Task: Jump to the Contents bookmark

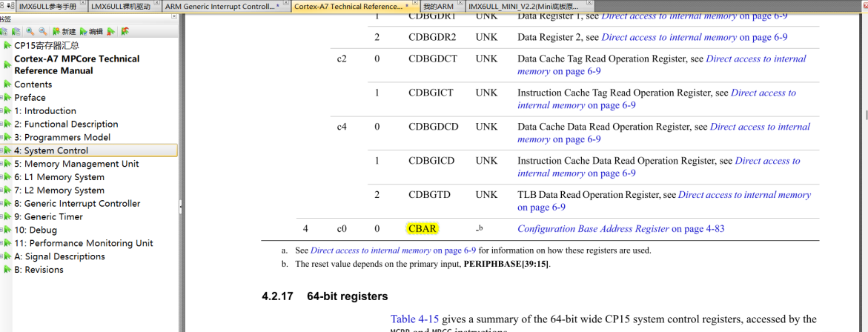Action: pyautogui.click(x=33, y=84)
